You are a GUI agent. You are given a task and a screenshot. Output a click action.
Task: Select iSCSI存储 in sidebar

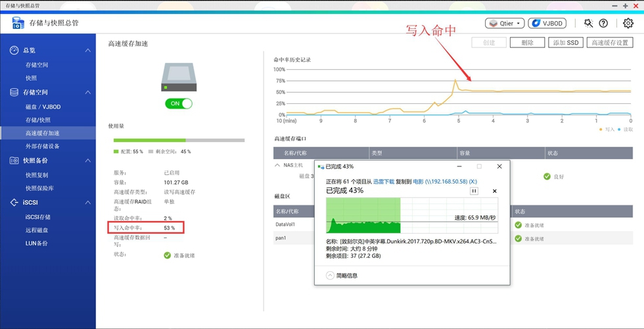point(38,217)
